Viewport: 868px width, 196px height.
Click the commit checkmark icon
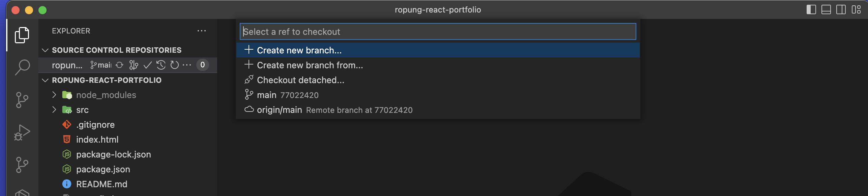coord(147,65)
